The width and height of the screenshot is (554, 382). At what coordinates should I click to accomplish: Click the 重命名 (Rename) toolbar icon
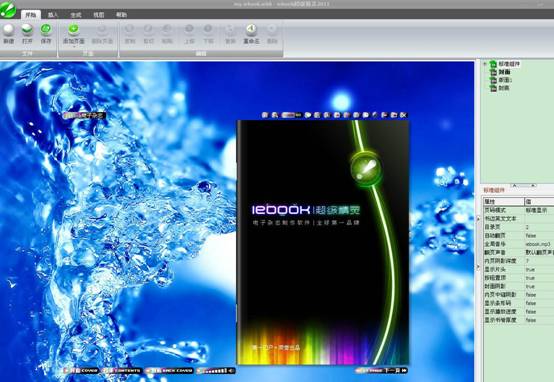tap(251, 29)
